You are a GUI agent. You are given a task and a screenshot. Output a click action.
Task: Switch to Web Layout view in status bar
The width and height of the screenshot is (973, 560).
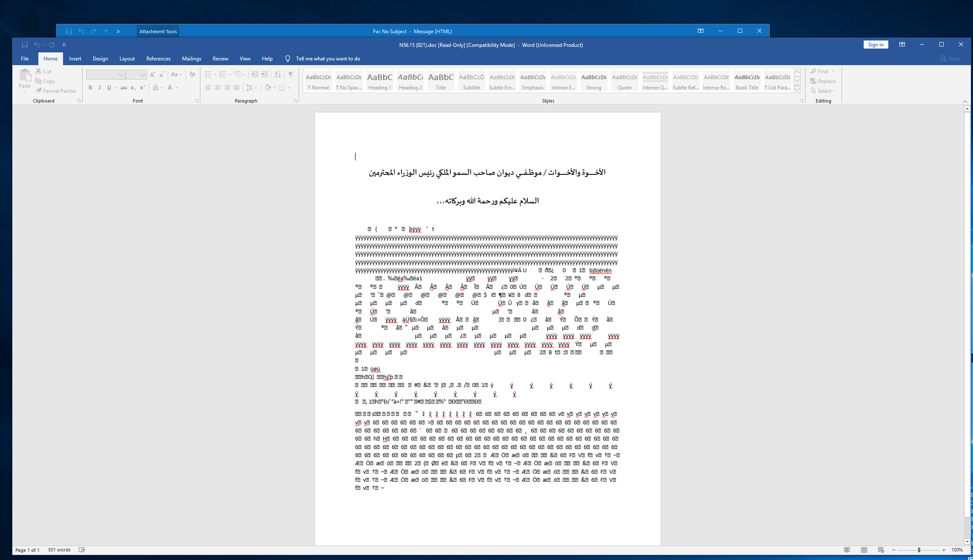[x=881, y=550]
